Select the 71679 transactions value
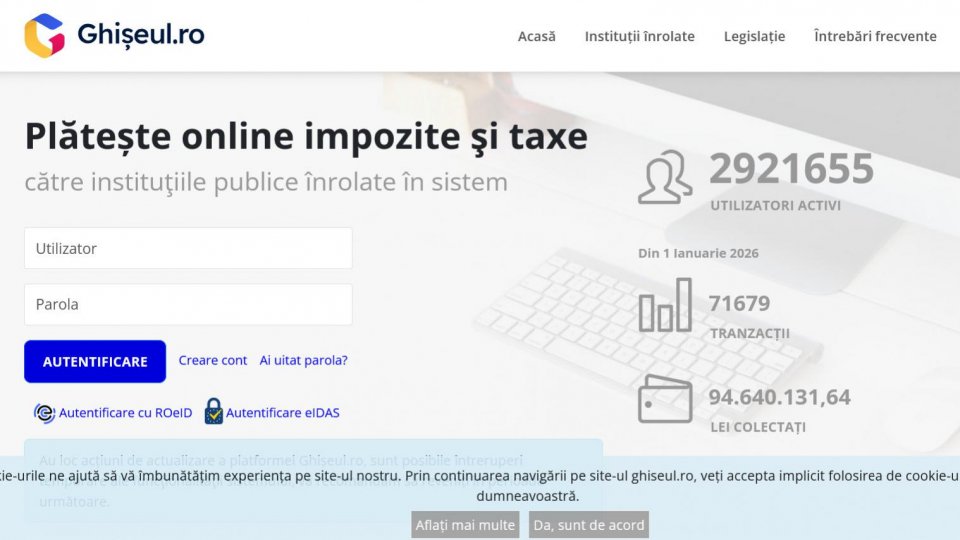Screen dimensions: 960x540 click(739, 303)
